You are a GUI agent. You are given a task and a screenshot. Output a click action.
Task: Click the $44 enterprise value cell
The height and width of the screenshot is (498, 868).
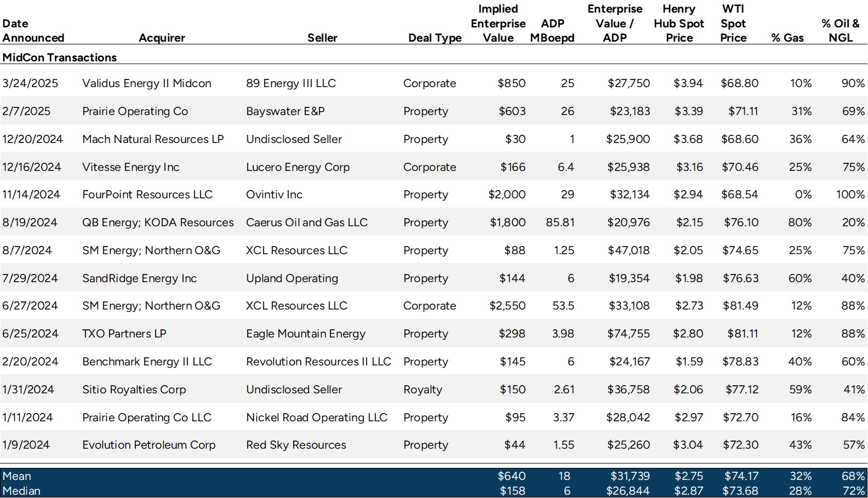pyautogui.click(x=515, y=445)
